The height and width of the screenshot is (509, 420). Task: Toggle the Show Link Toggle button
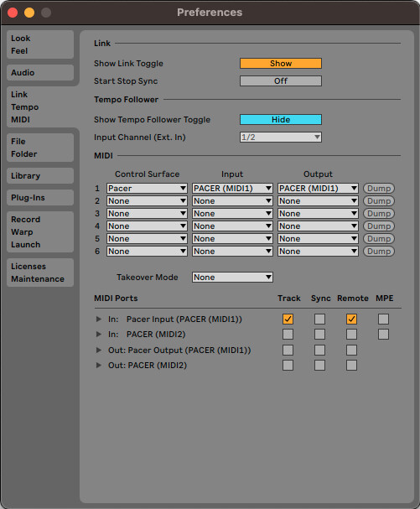pyautogui.click(x=281, y=63)
